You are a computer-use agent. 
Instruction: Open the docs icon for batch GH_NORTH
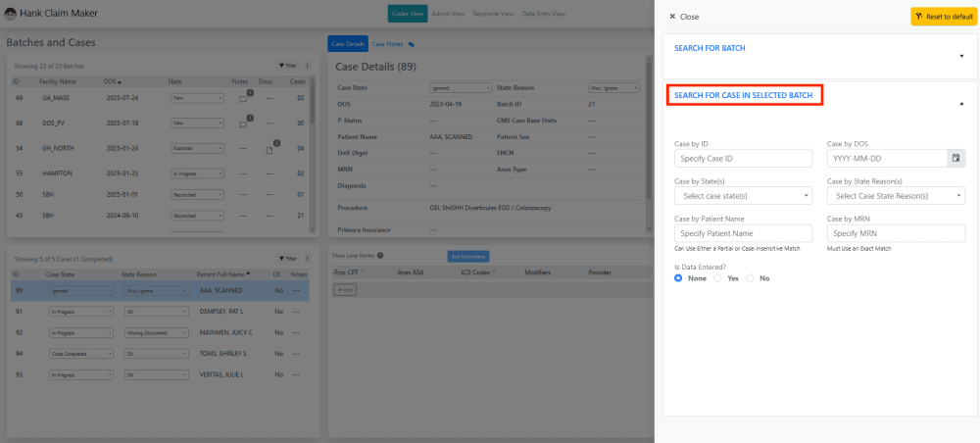[x=269, y=149]
